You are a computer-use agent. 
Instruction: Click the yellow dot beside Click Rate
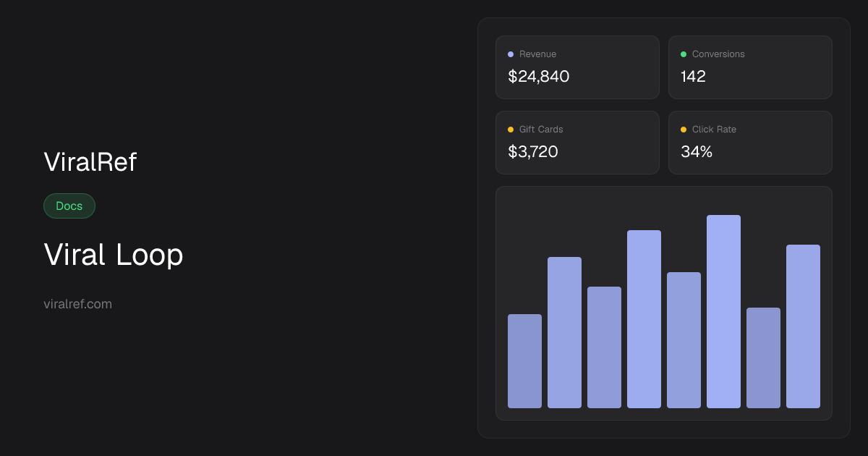[x=684, y=130]
